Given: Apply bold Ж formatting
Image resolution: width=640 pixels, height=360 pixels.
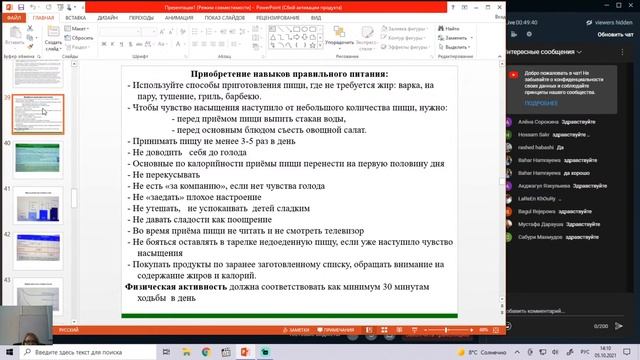Looking at the screenshot, I should 104,44.
